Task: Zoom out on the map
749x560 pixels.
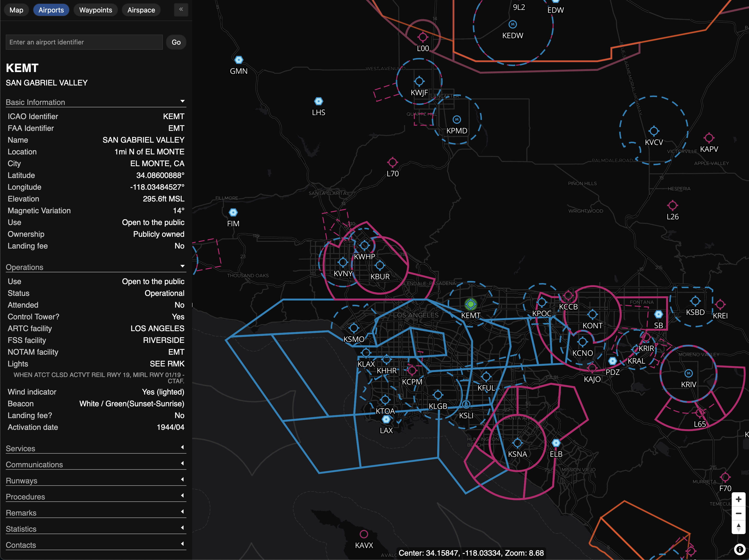Action: point(738,513)
